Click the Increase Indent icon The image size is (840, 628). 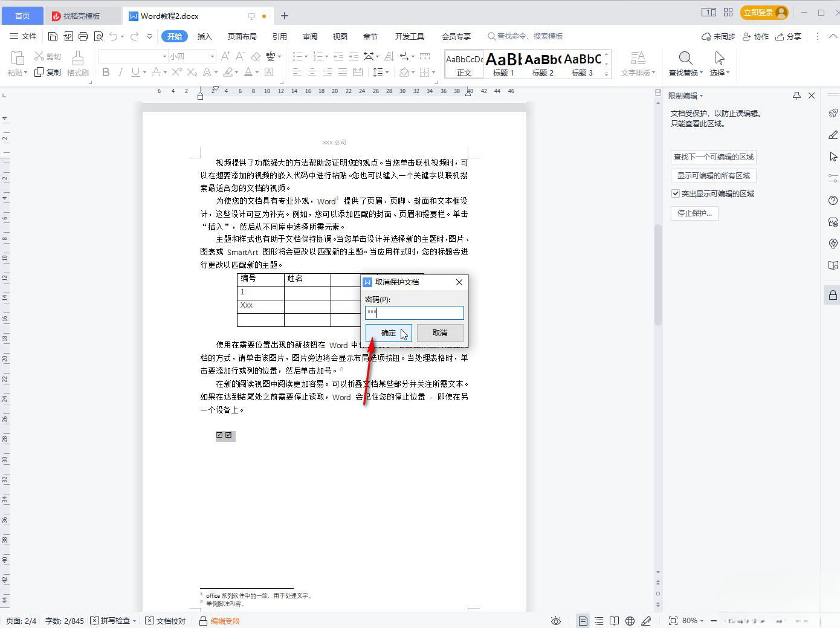pyautogui.click(x=354, y=56)
